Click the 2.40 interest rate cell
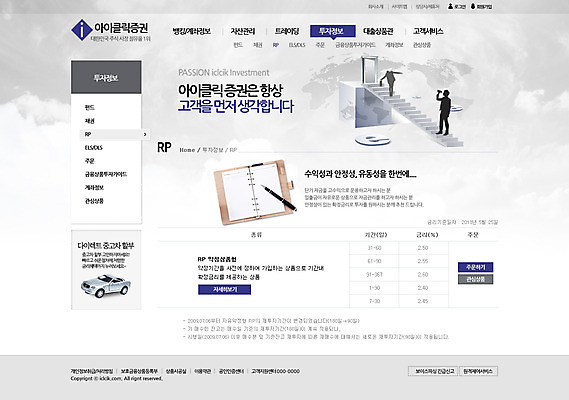The height and width of the screenshot is (400, 569). (x=423, y=288)
